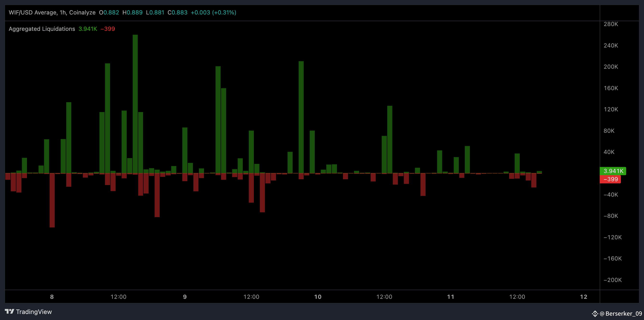Click the −40K axis label

click(x=611, y=195)
